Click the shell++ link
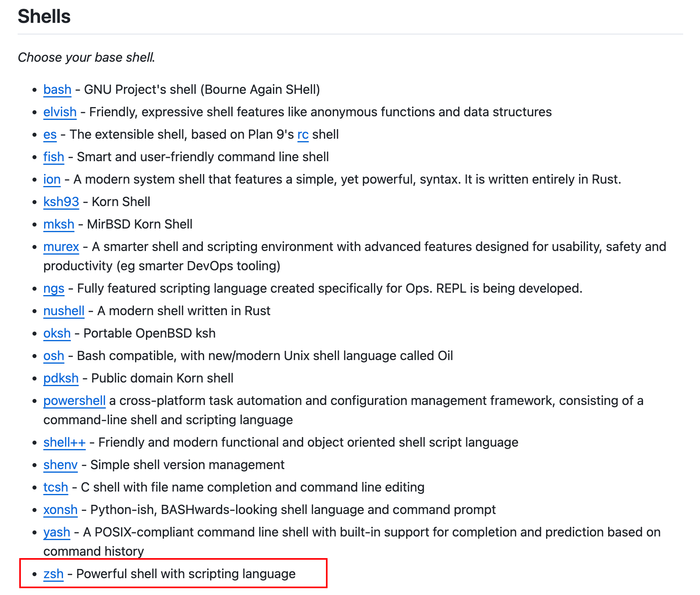700x595 pixels. point(64,442)
